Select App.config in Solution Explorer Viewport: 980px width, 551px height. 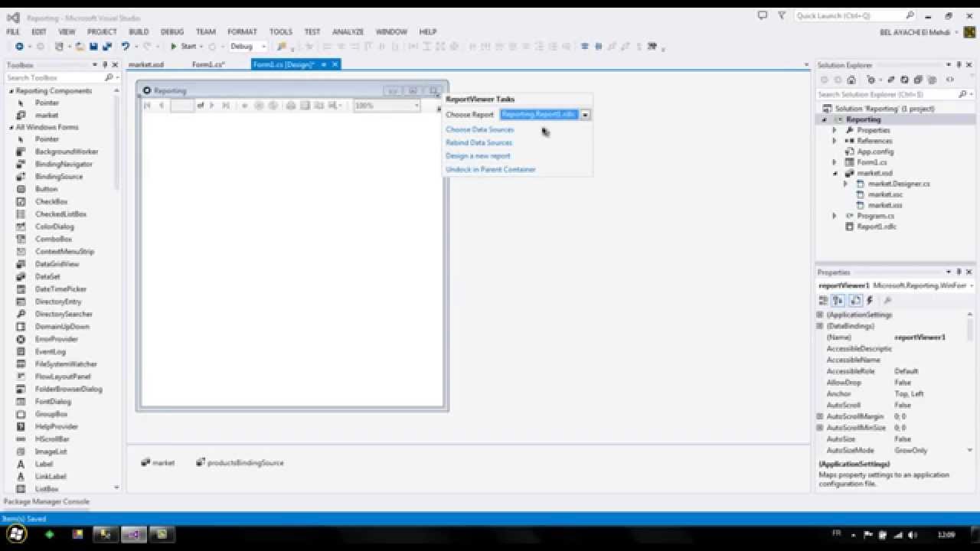[875, 152]
